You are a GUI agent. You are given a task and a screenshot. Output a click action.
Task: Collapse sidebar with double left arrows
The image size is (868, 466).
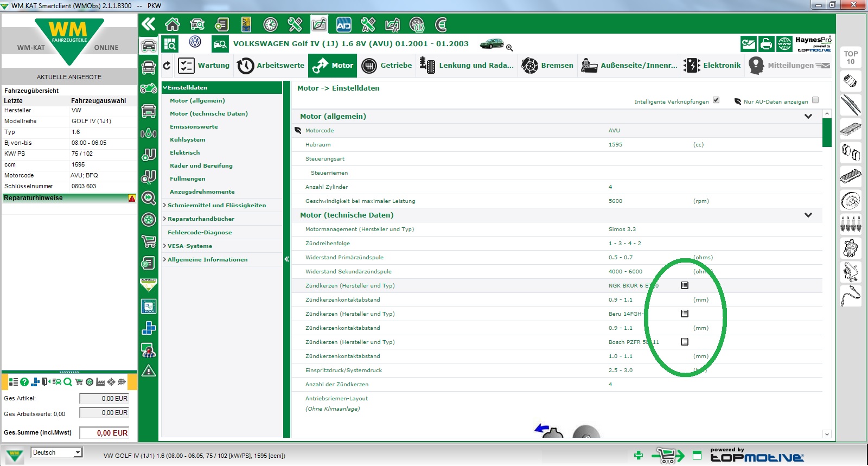pyautogui.click(x=149, y=24)
